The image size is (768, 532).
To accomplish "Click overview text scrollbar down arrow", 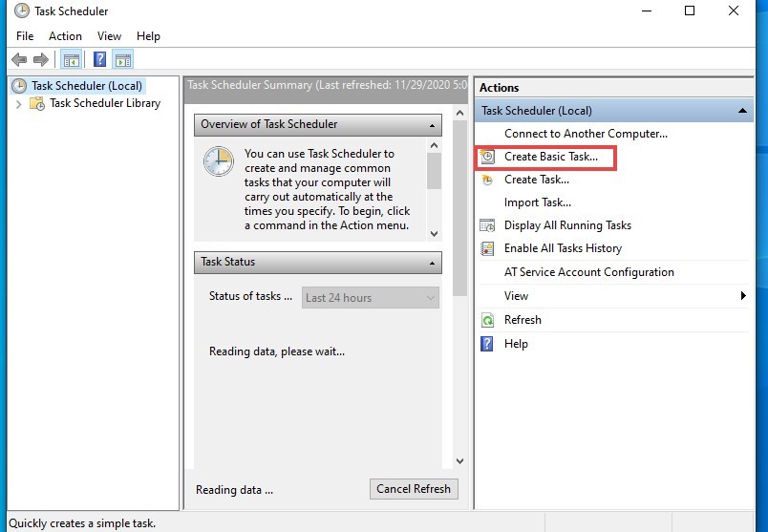I will click(x=434, y=234).
